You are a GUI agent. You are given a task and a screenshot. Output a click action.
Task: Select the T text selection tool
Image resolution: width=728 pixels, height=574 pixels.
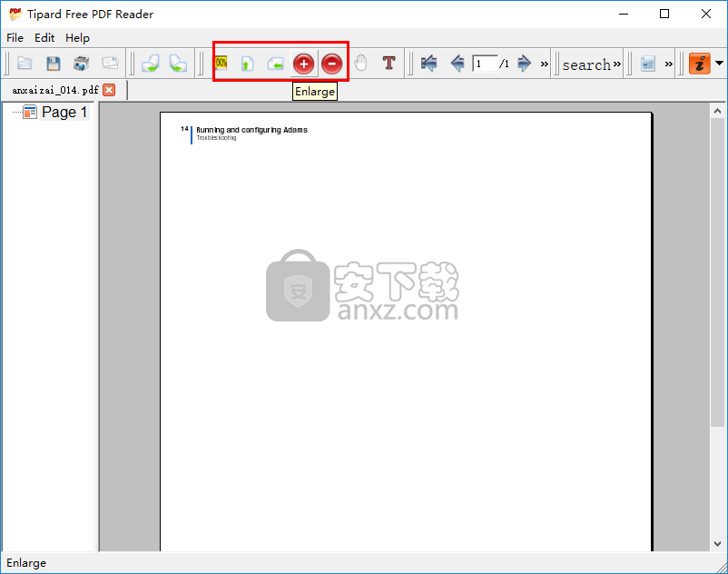(x=389, y=63)
